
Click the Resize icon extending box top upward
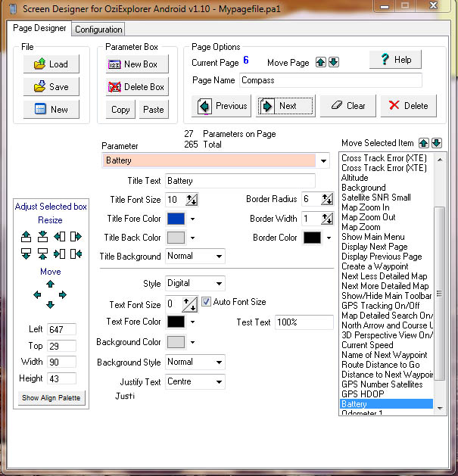click(x=26, y=236)
